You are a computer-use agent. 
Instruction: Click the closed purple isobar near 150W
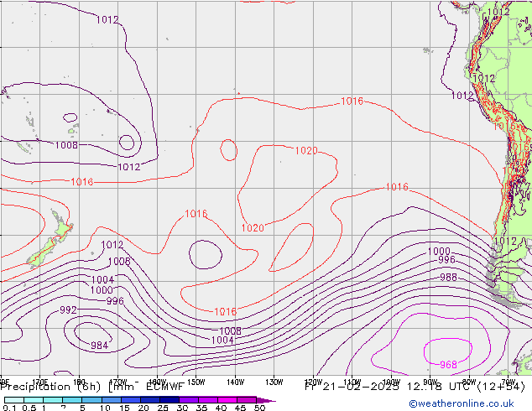coord(206,255)
